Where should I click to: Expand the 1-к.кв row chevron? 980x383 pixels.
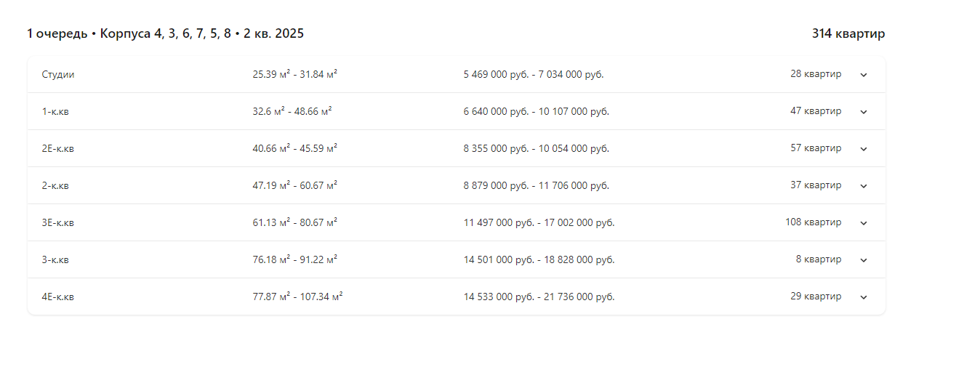pyautogui.click(x=864, y=112)
